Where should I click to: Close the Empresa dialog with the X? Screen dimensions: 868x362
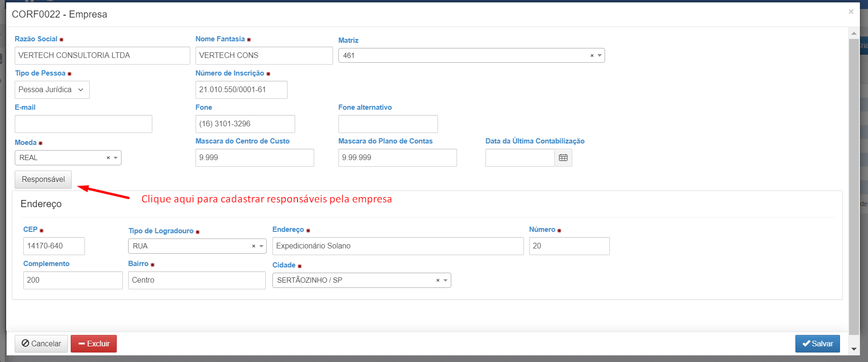point(851,11)
